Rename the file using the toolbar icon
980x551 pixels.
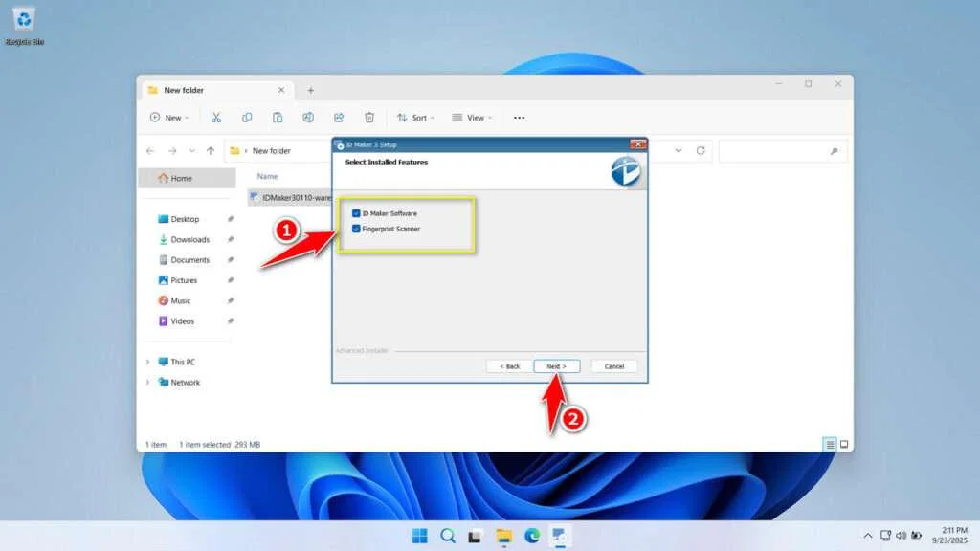coord(308,117)
